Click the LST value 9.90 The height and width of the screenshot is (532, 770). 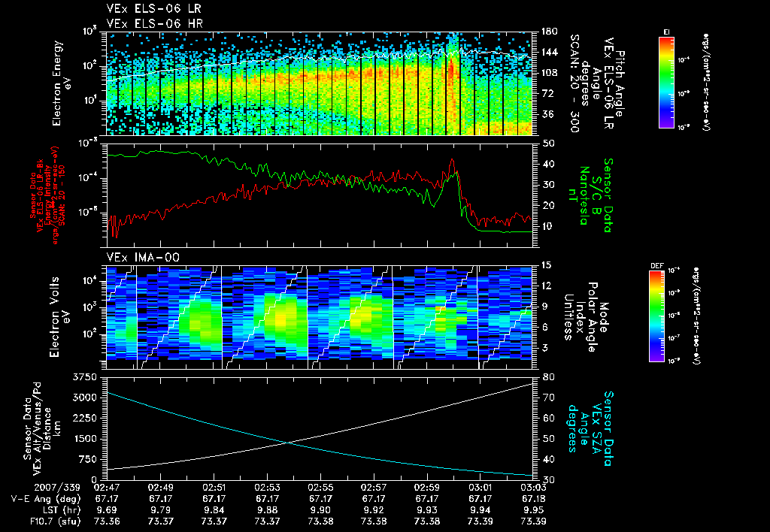point(320,510)
